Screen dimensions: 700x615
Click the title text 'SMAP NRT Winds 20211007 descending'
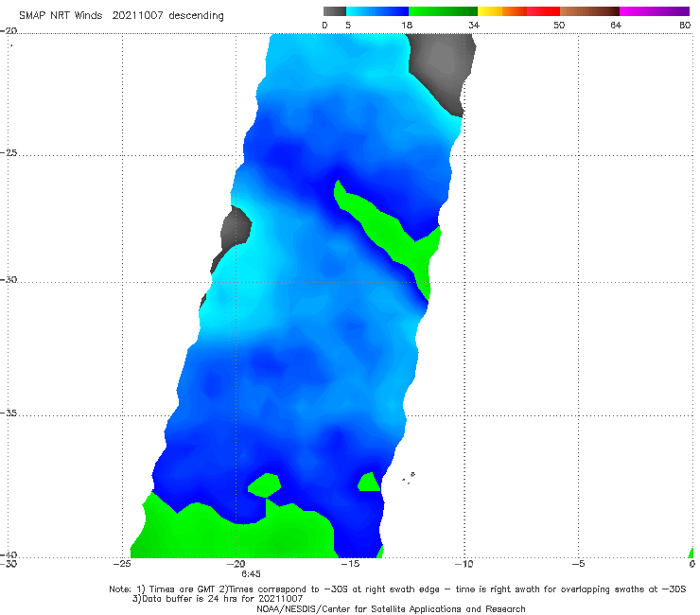coord(121,16)
